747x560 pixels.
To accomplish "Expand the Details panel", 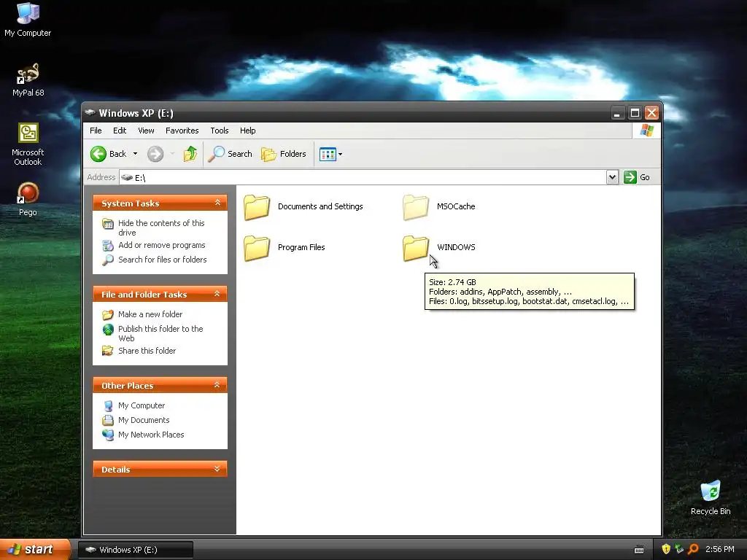I will click(x=217, y=469).
